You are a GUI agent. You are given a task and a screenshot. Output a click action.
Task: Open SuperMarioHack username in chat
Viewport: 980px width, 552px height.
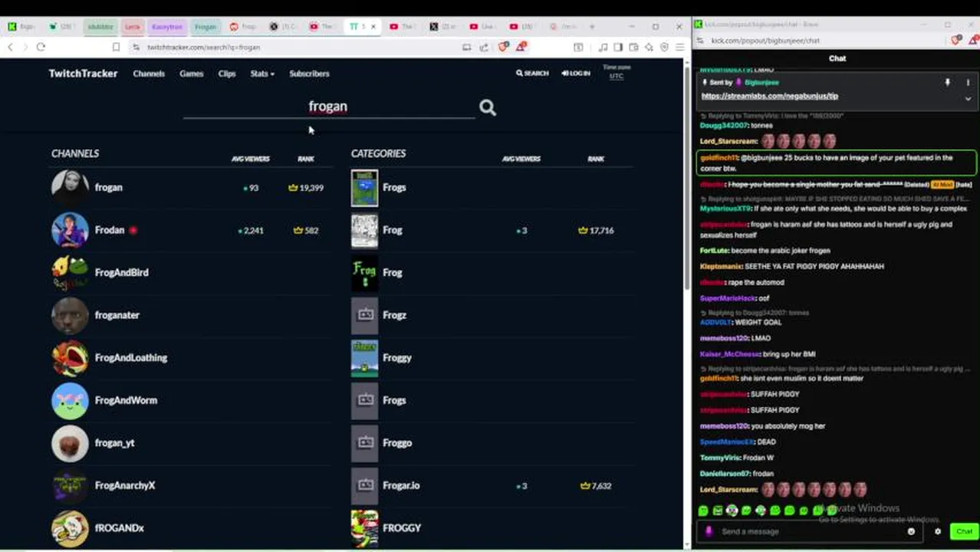(x=728, y=298)
